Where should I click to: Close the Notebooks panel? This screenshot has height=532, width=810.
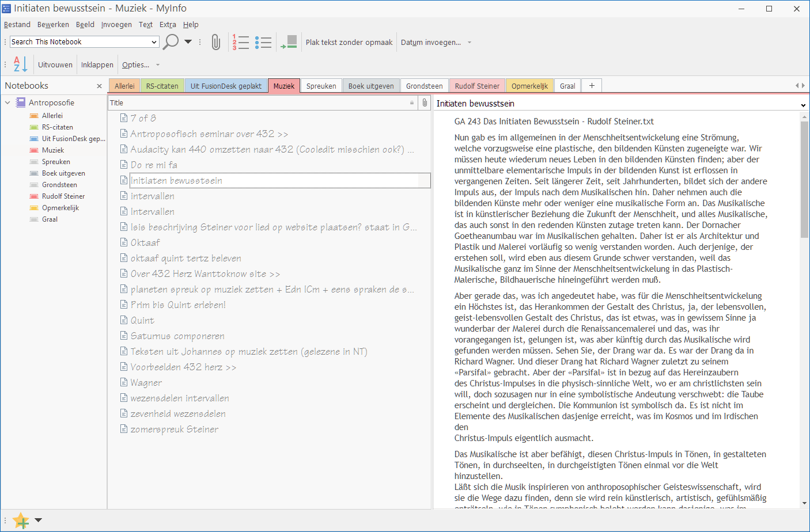tap(99, 86)
